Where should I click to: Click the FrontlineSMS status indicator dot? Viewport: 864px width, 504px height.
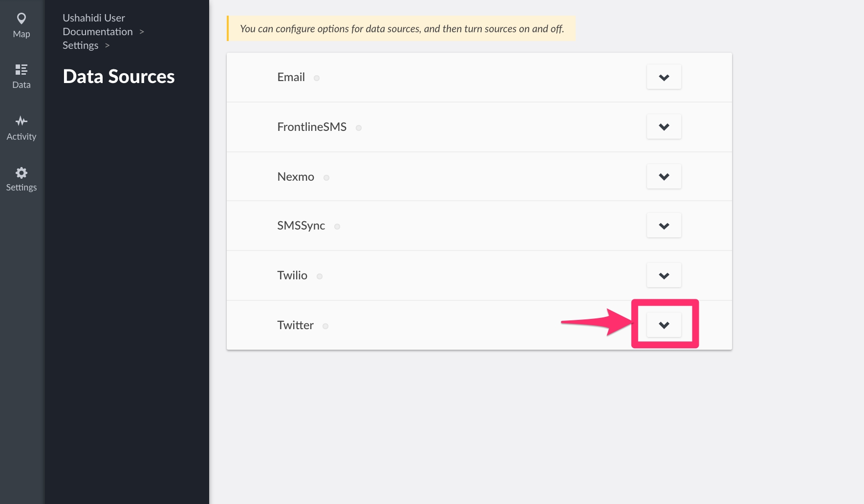[x=359, y=128]
